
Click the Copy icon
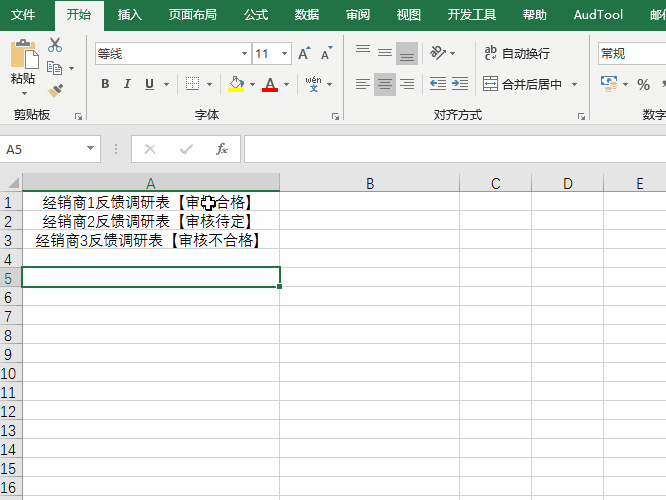click(x=54, y=68)
